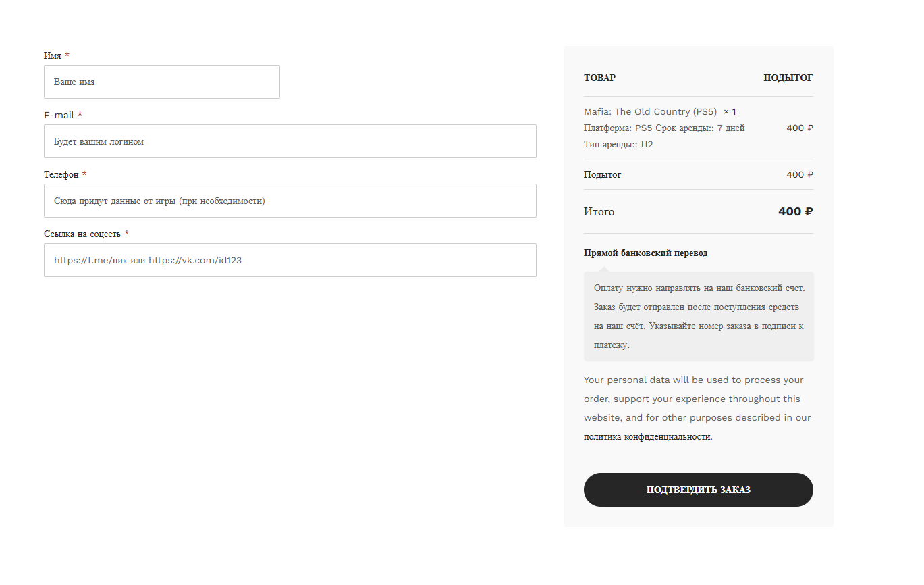Confirm order with Подтвердить заказ button
Viewport: 924px width, 585px height.
tap(699, 490)
